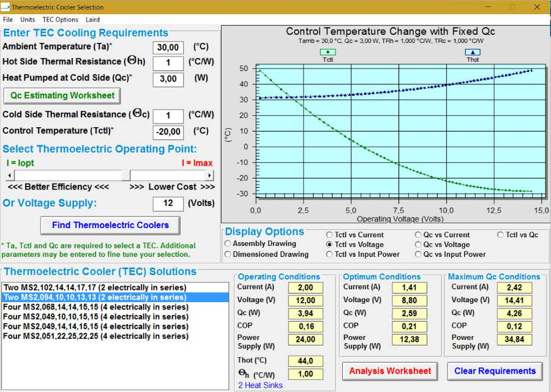Click Optimum Power Supply value 12,38
Viewport: 551px width, 392px height.
click(410, 339)
